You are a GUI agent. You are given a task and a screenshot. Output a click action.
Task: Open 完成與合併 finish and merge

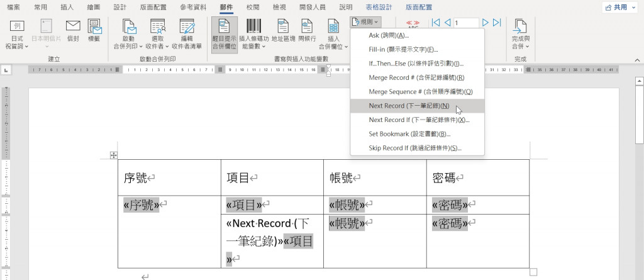[521, 35]
